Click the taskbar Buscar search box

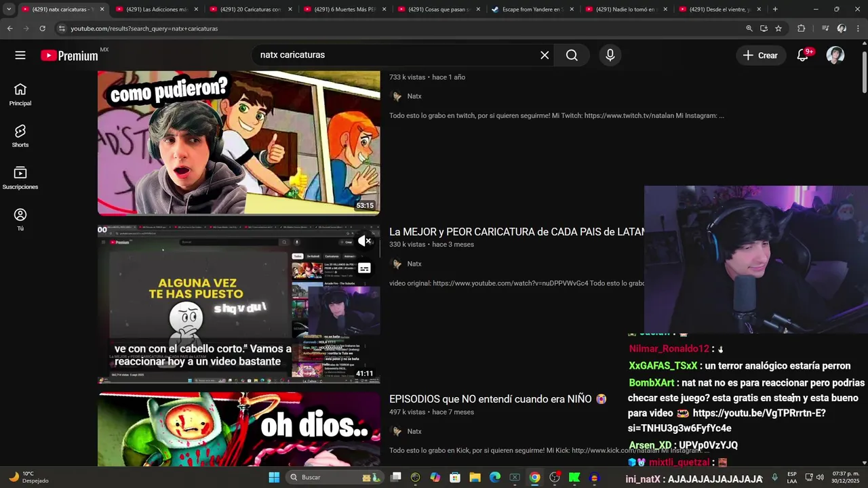[335, 477]
